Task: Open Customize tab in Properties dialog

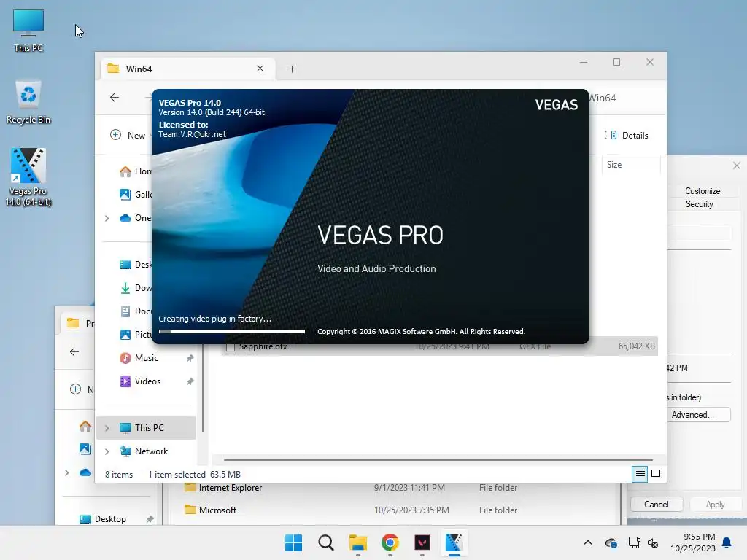Action: click(x=703, y=191)
